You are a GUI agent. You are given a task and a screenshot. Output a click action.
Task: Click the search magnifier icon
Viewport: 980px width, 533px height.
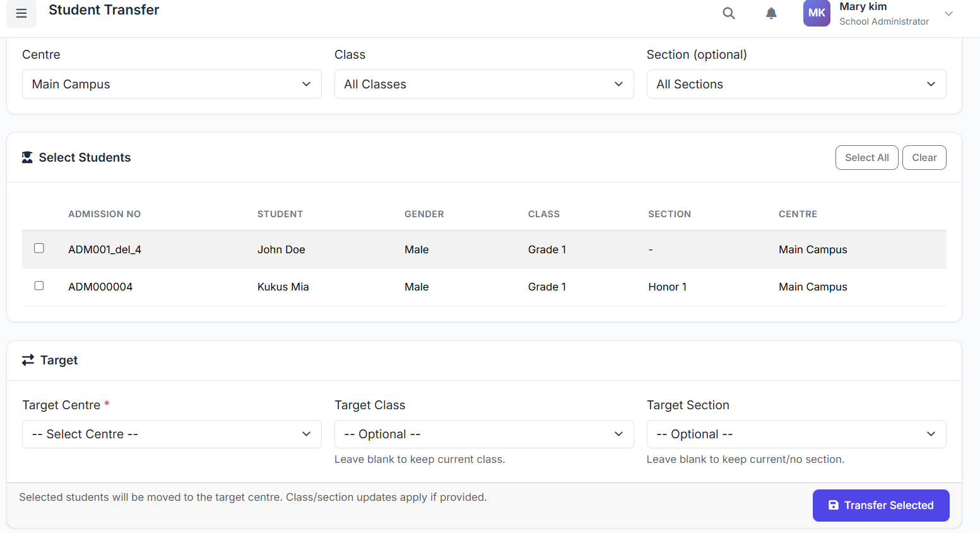pyautogui.click(x=728, y=13)
